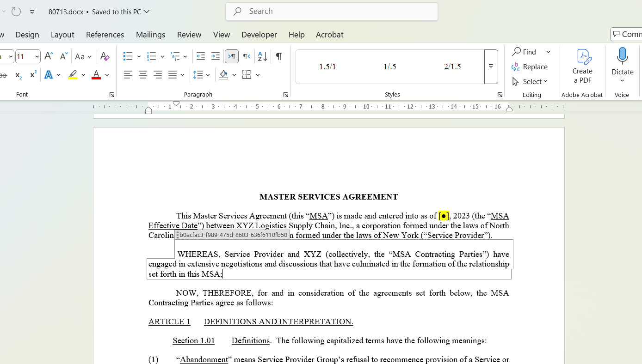Viewport: 642px width, 364px height.
Task: Click the Clear All Formatting icon
Action: [105, 56]
